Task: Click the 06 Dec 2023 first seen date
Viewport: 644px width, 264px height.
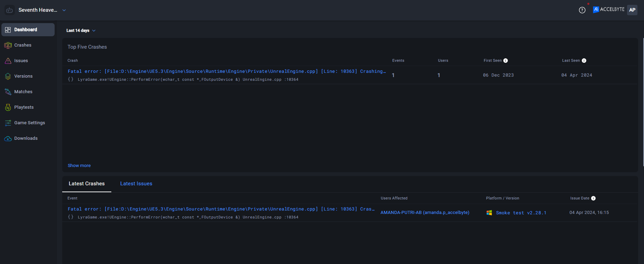Action: (x=498, y=75)
